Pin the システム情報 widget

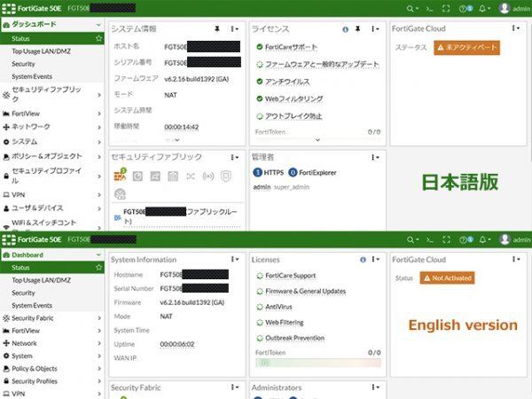point(217,29)
